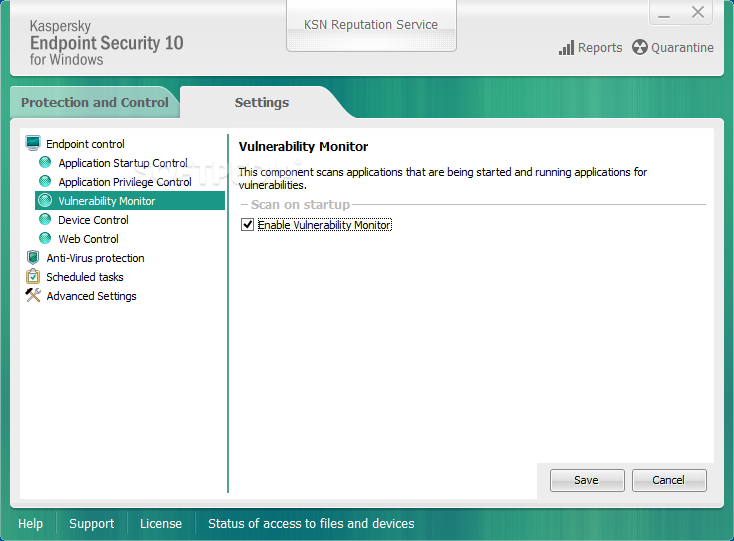Select Endpoint control in the tree
This screenshot has height=541, width=734.
pyautogui.click(x=85, y=144)
